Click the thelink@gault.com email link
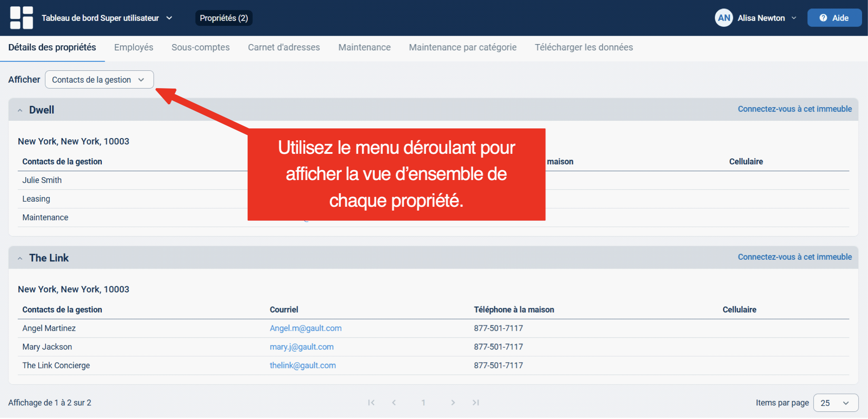868x419 pixels. tap(303, 366)
